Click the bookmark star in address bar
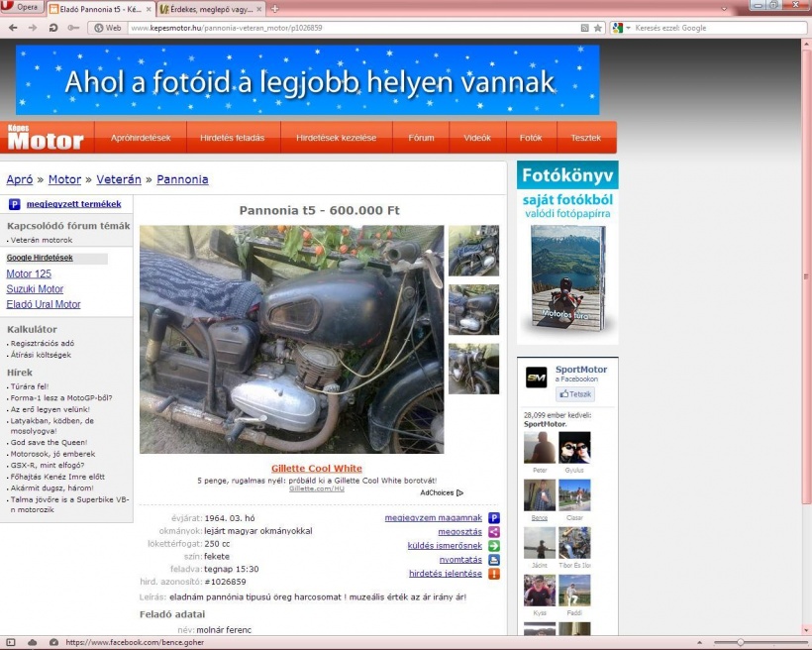 598,28
